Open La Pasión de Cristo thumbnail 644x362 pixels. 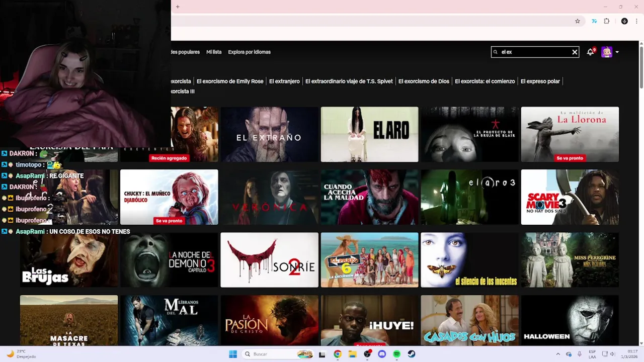point(269,320)
